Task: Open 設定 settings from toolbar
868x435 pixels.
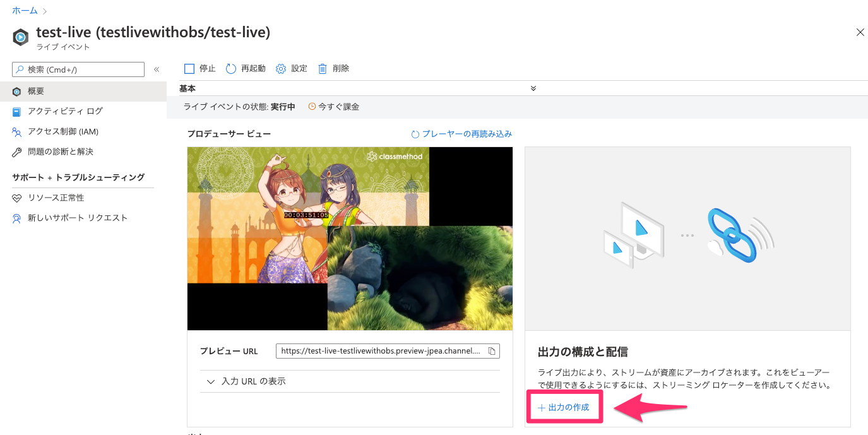Action: (292, 68)
